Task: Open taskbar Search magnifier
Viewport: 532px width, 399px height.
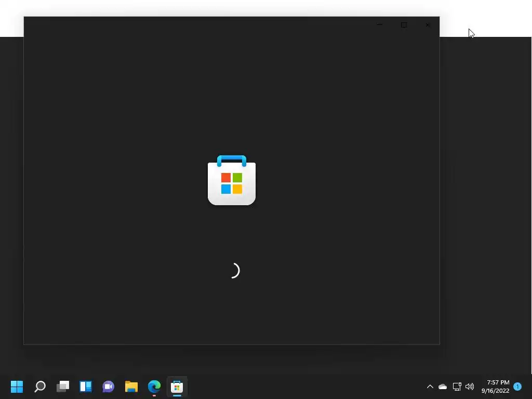Action: click(x=39, y=386)
